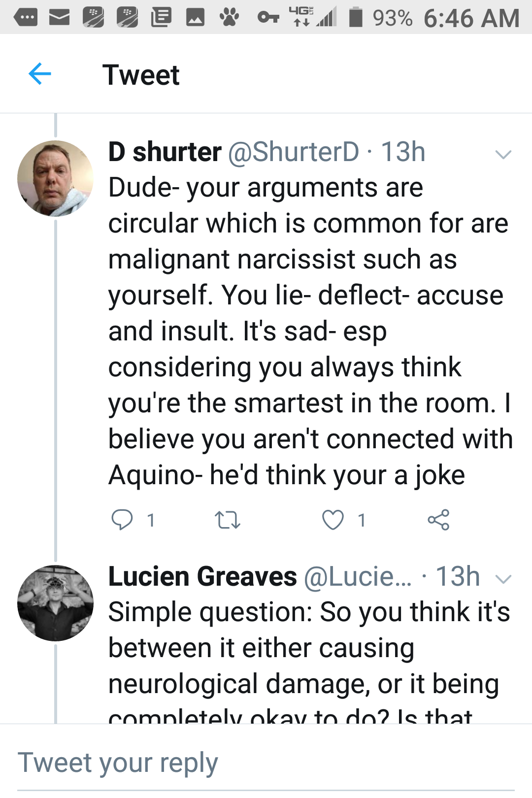Tap the email notification icon

59,18
